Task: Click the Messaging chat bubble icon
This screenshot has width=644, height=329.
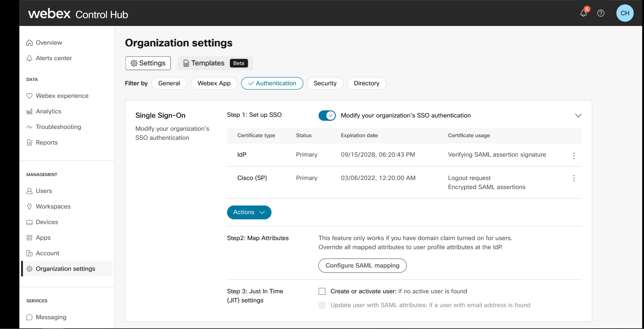Action: (x=29, y=317)
